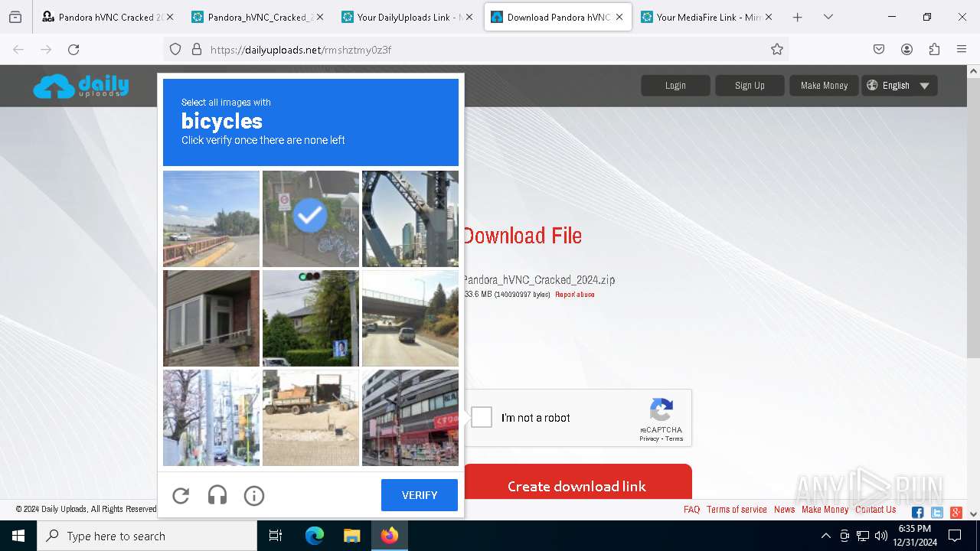Select the storefront building captcha tile
The image size is (980, 551).
(410, 418)
